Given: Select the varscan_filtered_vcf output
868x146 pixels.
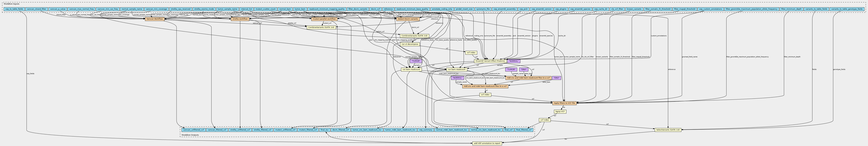Looking at the screenshot, I should pyautogui.click(x=217, y=130).
